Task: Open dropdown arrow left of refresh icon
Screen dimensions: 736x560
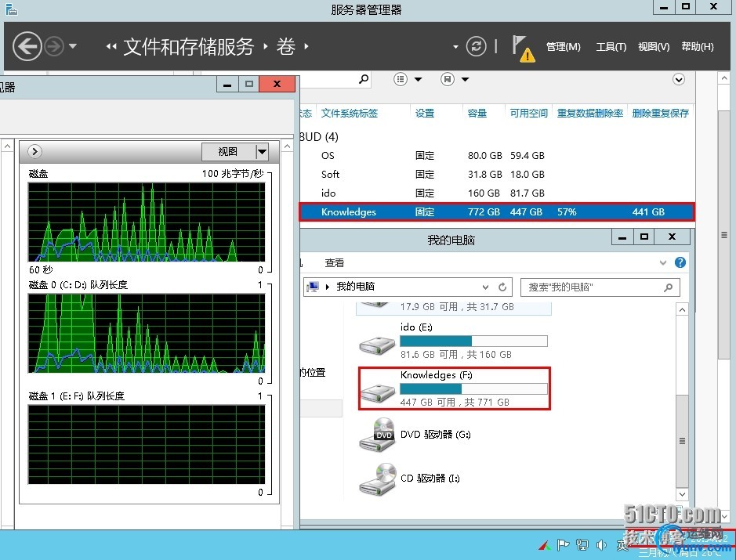Action: [x=455, y=47]
